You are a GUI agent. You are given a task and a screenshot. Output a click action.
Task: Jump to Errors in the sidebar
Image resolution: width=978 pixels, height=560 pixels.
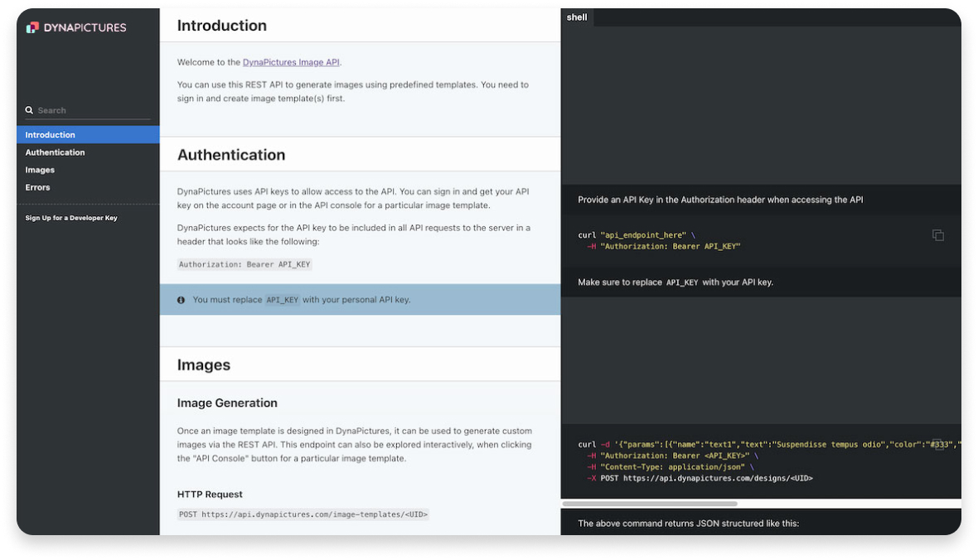click(x=88, y=187)
